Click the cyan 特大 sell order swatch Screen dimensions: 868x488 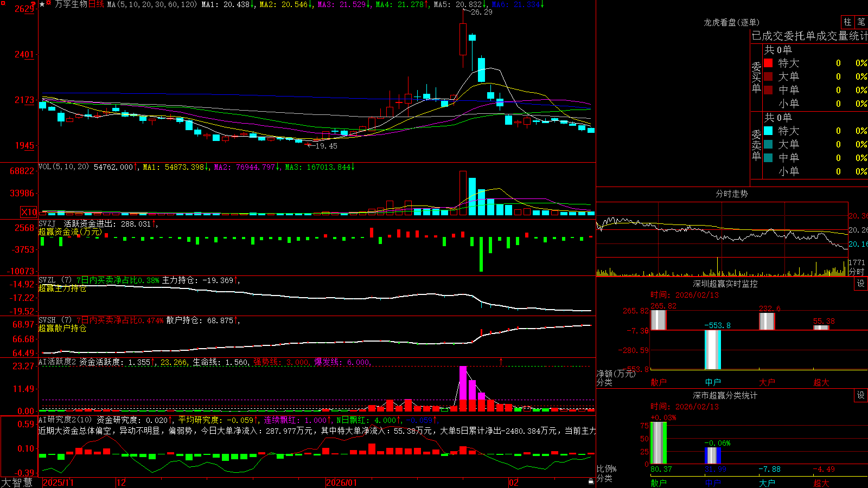[x=768, y=131]
